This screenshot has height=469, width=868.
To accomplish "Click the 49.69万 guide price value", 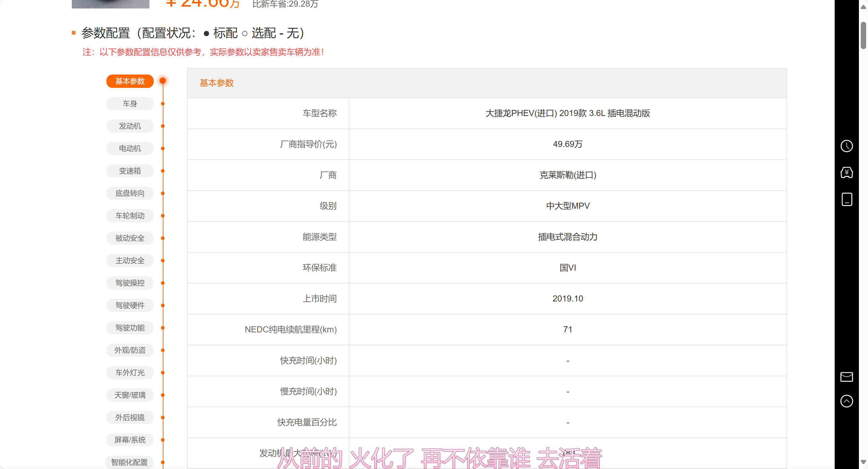I will click(x=567, y=144).
